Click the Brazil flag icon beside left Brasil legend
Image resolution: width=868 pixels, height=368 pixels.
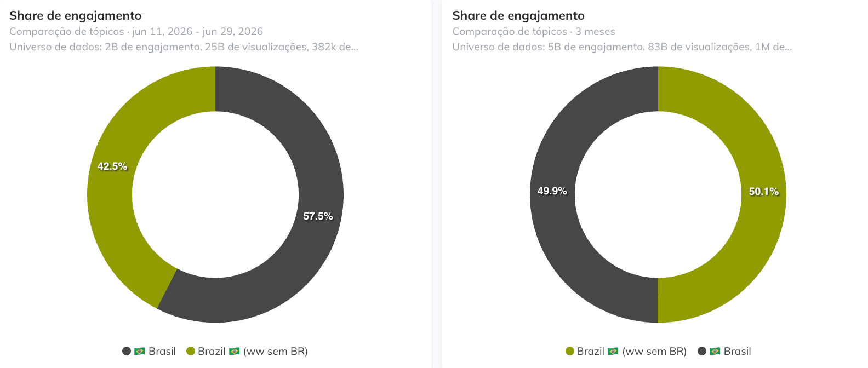[140, 351]
